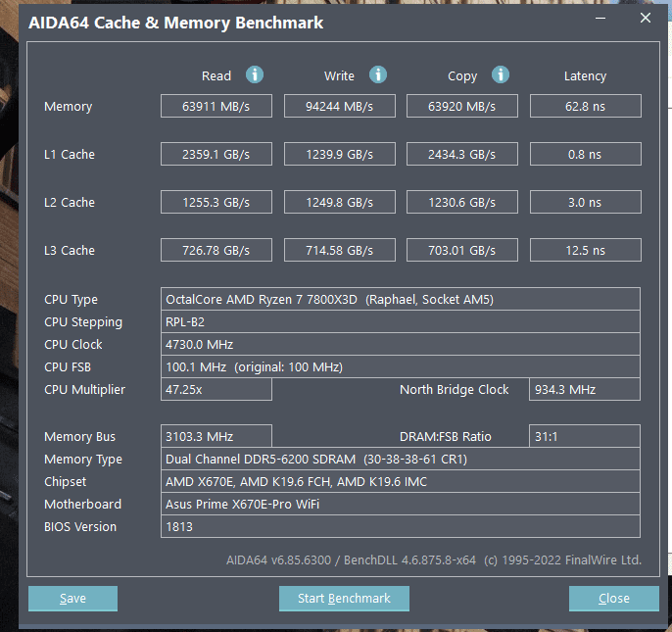
Task: Start the benchmark
Action: tap(344, 598)
